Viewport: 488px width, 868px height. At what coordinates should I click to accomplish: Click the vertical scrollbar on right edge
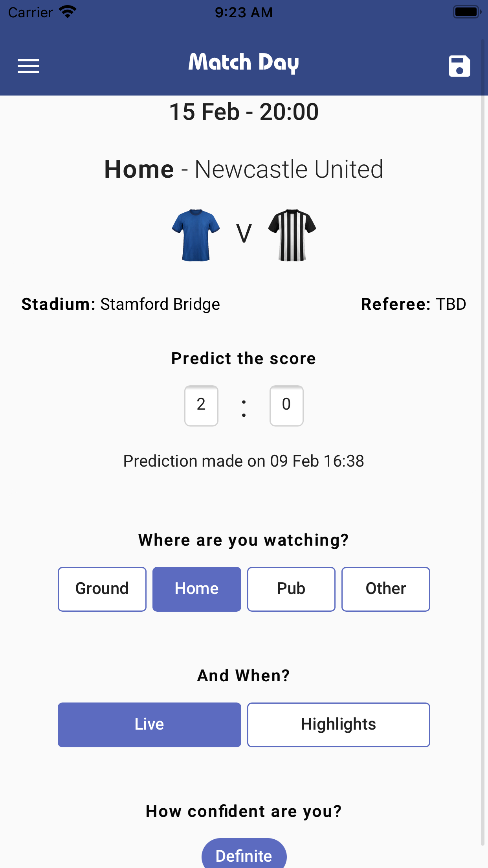tap(482, 432)
